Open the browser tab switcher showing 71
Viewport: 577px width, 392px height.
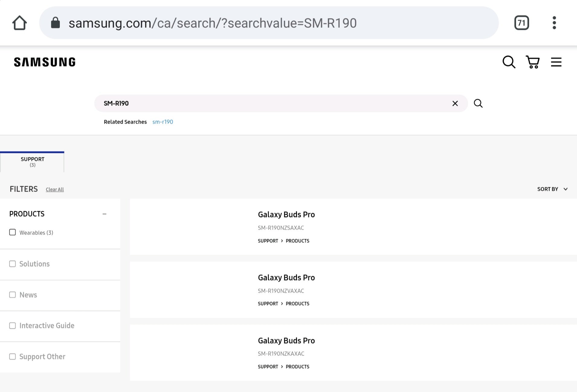pos(521,23)
